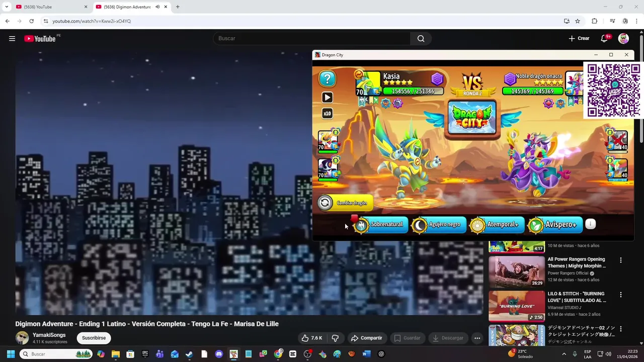This screenshot has height=362, width=644.
Task: Toggle microphone icon in system tray
Action: 575,354
